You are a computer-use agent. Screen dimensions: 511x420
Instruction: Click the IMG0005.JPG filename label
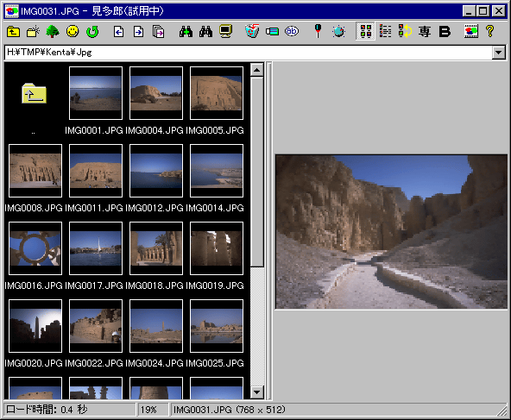(x=214, y=130)
